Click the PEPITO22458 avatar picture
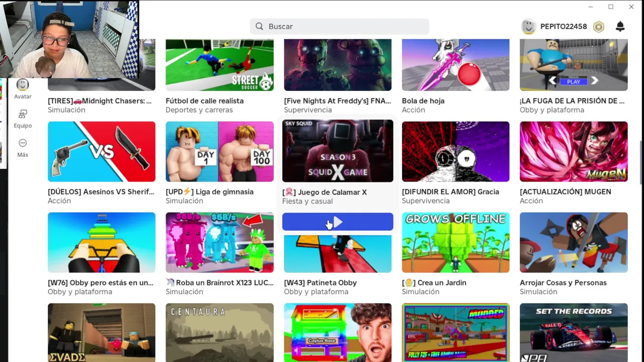 tap(528, 27)
